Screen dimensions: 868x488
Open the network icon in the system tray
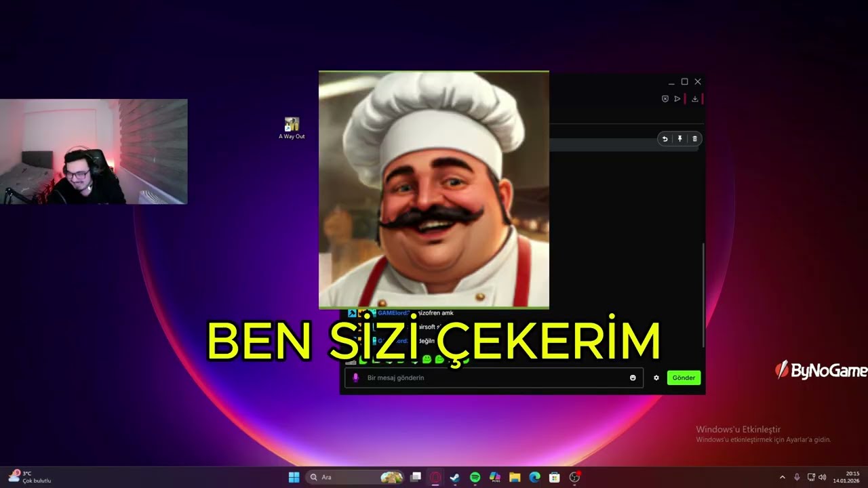tap(812, 477)
